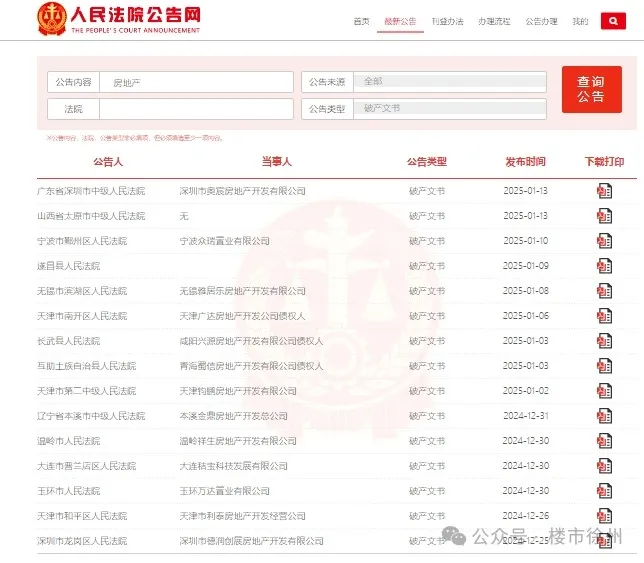Download PDF for 辽宁省本溪市中级人民法院 row
The height and width of the screenshot is (563, 644).
pyautogui.click(x=604, y=416)
